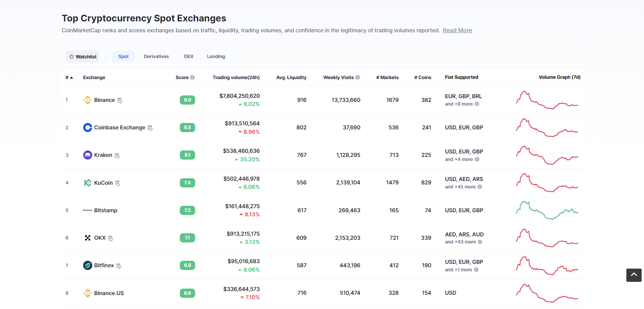Click Binance trading volume $7,804,250,620

point(240,96)
